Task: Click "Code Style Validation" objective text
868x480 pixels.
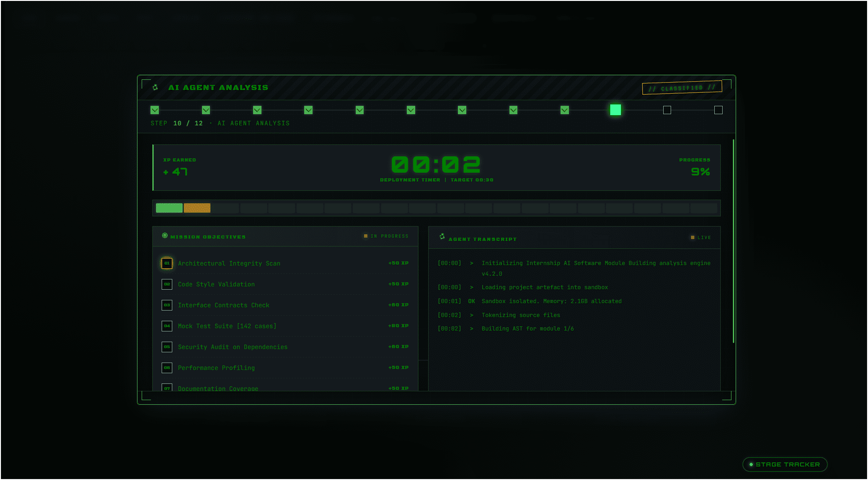Action: (x=216, y=284)
